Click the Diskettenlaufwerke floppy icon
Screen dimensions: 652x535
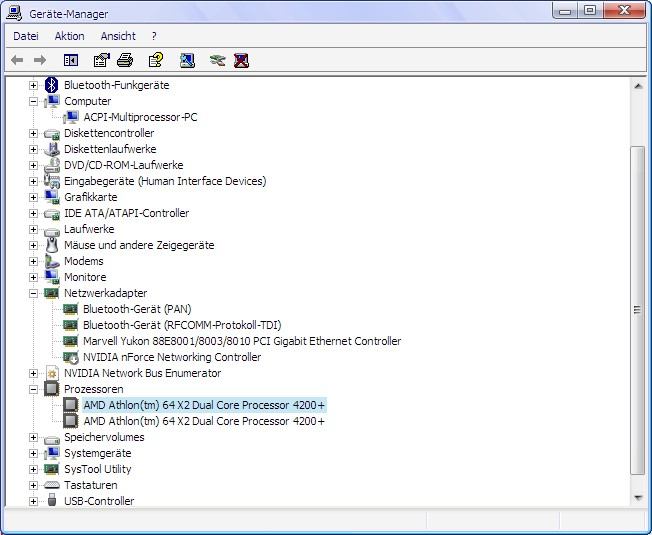[x=52, y=149]
